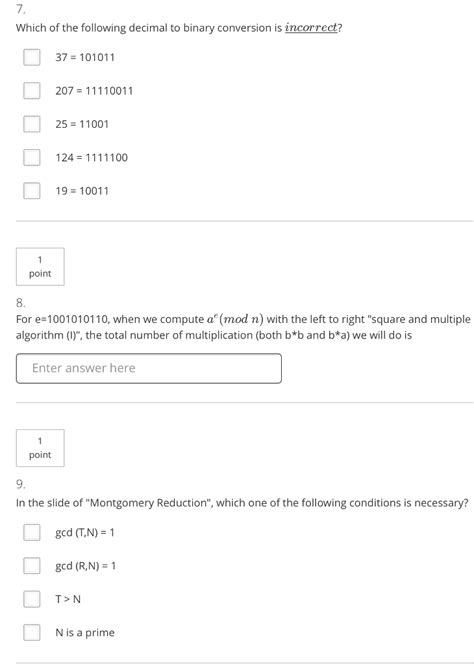
Task: Select the 25 = 11001 checkbox
Action: point(32,124)
